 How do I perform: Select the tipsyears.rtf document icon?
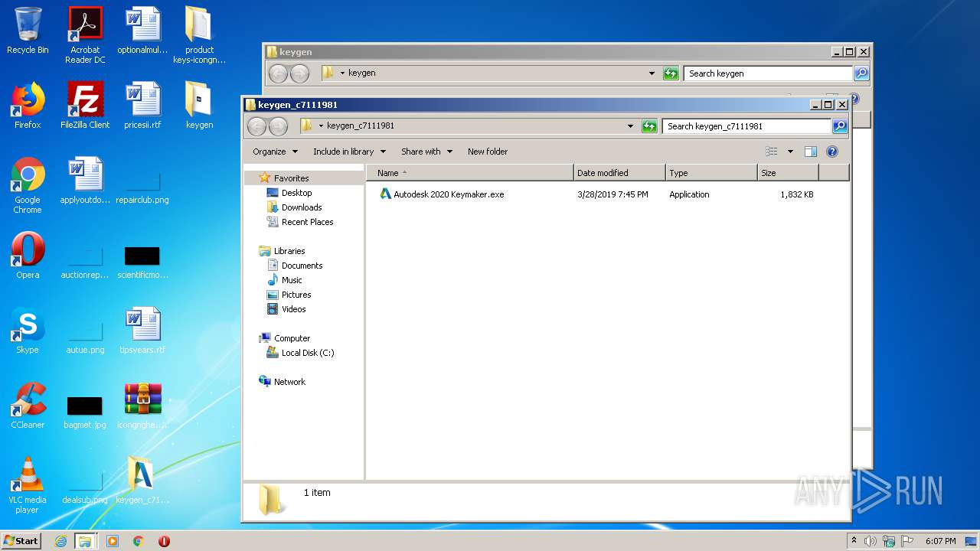(142, 331)
